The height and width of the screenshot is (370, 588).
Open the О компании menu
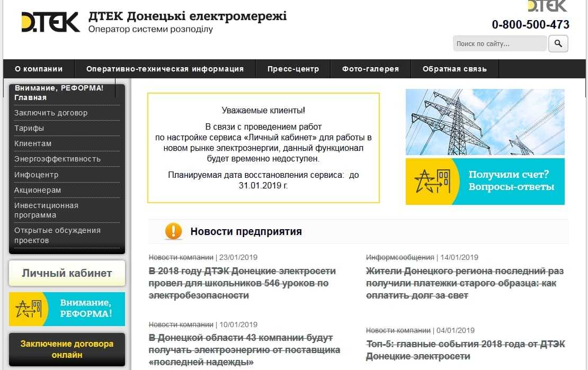(x=39, y=69)
